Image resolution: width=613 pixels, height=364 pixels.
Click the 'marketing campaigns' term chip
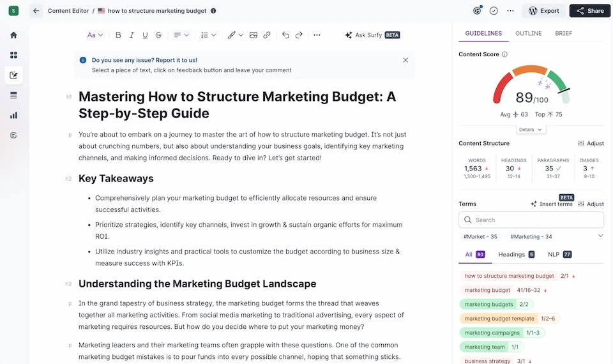coord(502,333)
